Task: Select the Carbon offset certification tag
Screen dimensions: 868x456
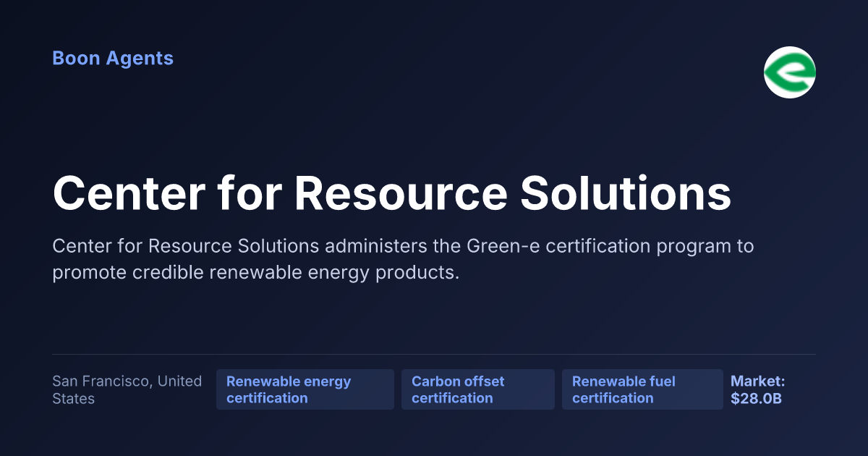Action: (478, 389)
